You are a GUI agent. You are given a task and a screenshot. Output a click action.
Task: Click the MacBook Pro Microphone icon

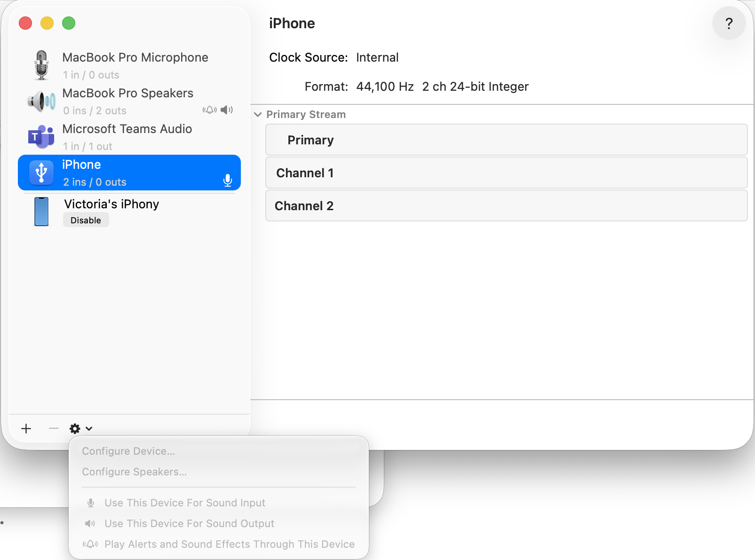pyautogui.click(x=41, y=65)
